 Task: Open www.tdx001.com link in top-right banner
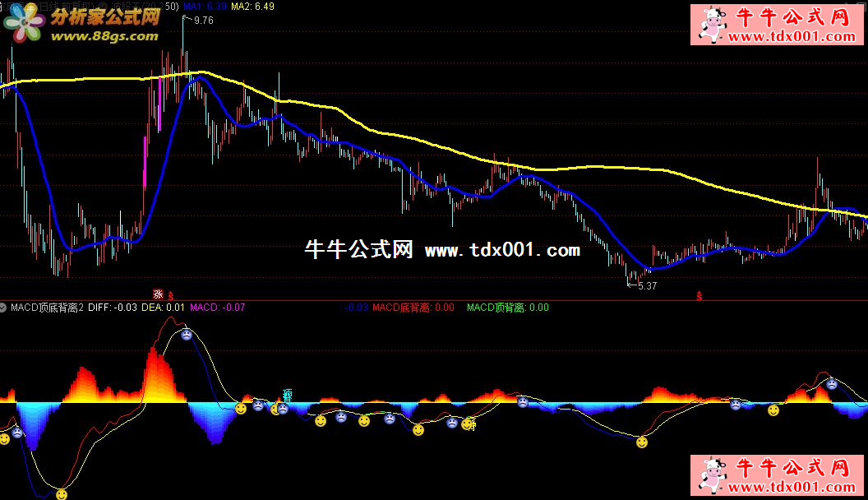791,37
